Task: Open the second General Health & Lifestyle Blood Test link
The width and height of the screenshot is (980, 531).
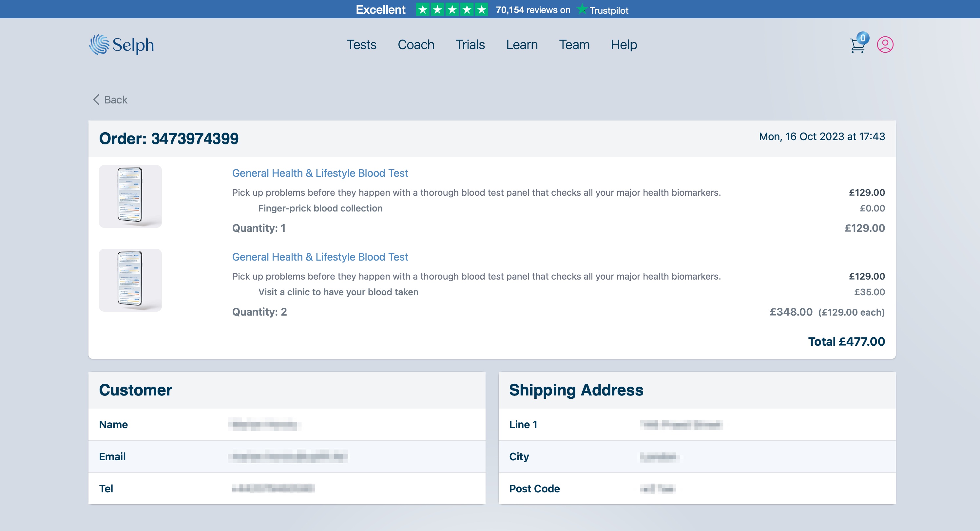Action: 319,257
